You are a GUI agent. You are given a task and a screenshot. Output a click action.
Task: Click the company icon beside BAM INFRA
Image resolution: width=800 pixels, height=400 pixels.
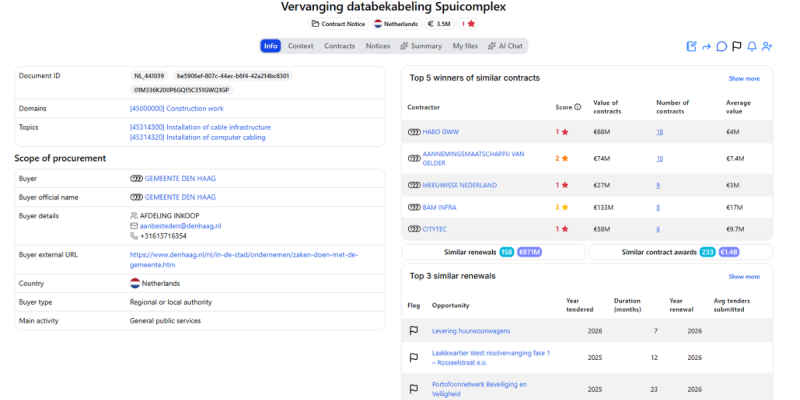414,207
